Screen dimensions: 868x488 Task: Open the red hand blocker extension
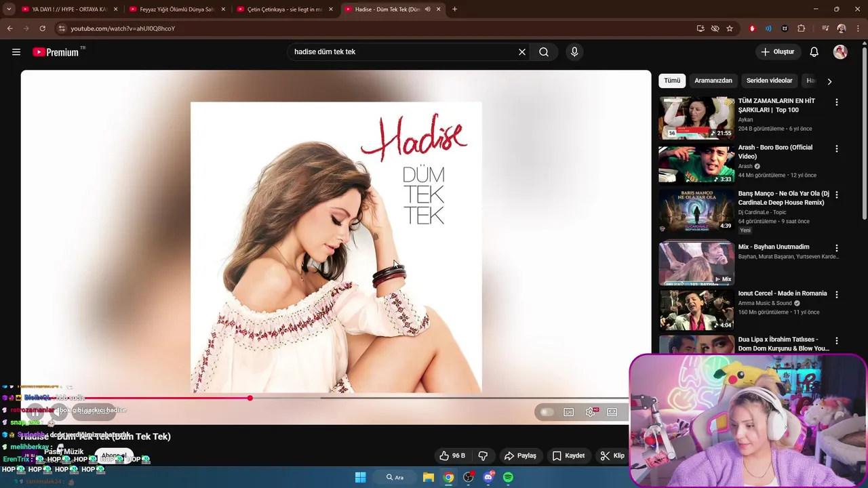pyautogui.click(x=752, y=28)
